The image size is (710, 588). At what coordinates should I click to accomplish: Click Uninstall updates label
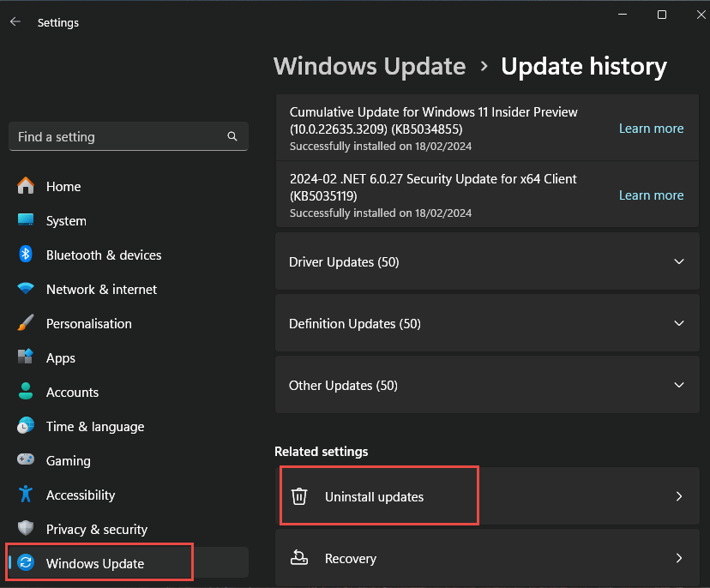pyautogui.click(x=374, y=497)
